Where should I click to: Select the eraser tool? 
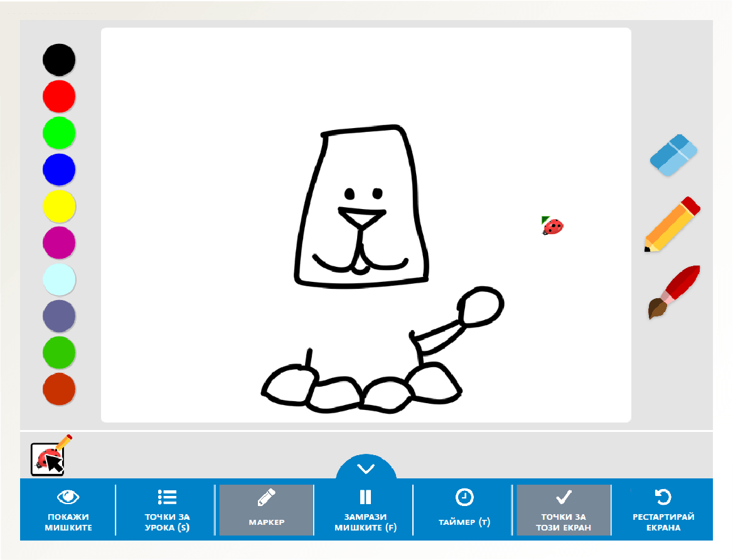(x=673, y=155)
